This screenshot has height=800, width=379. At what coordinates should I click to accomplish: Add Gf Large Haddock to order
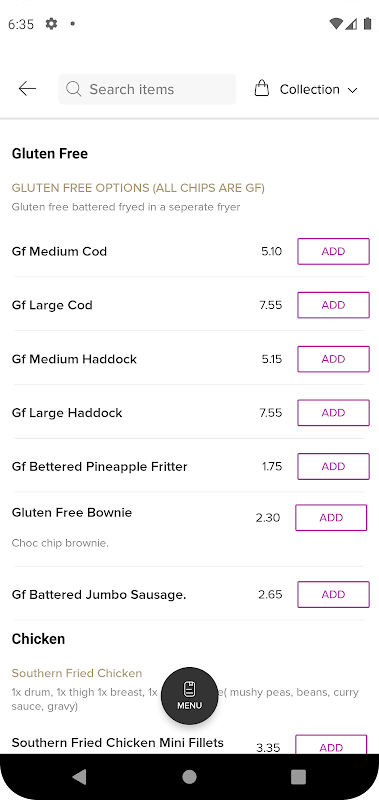point(334,413)
